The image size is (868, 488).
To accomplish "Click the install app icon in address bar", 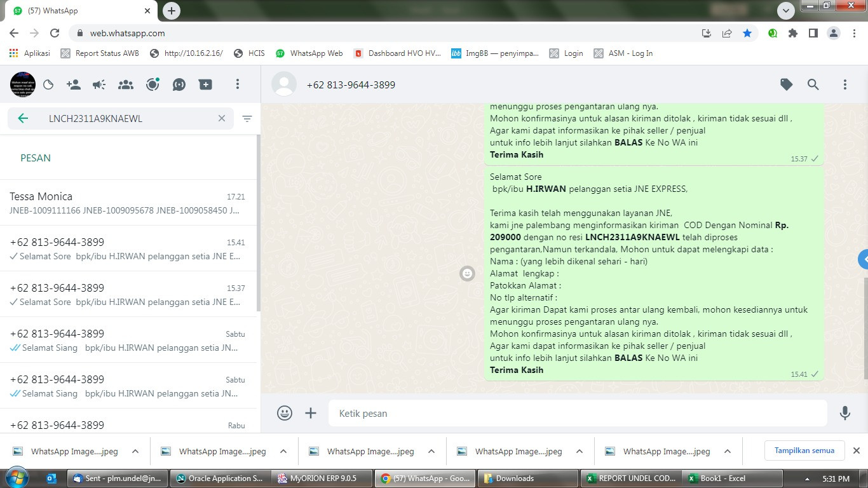I will [x=707, y=33].
